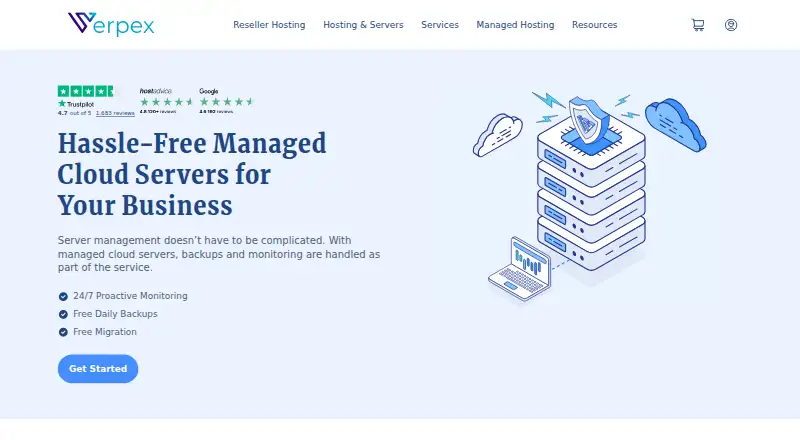Click the Hassle-Free Managed Cloud Servers heading
The height and width of the screenshot is (440, 800).
[x=192, y=174]
